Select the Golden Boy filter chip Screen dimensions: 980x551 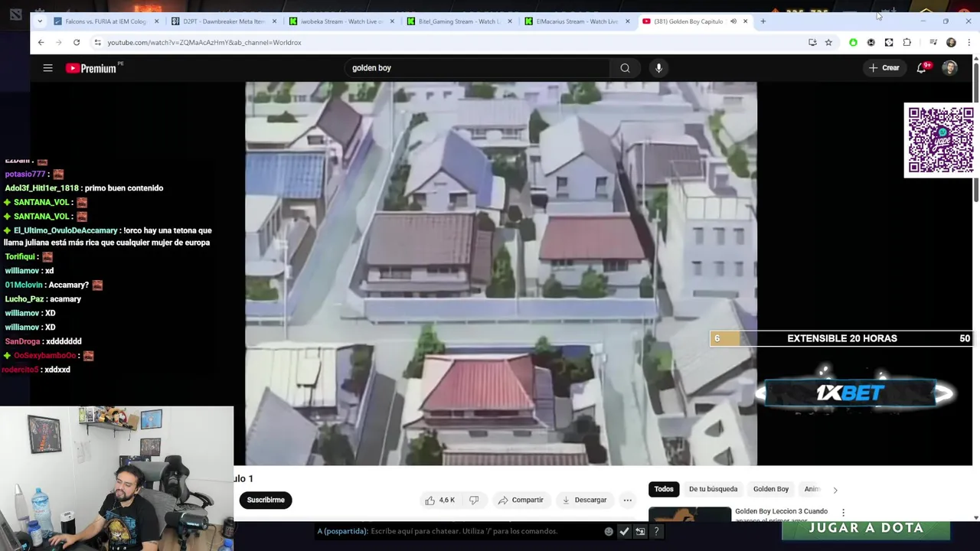point(771,489)
